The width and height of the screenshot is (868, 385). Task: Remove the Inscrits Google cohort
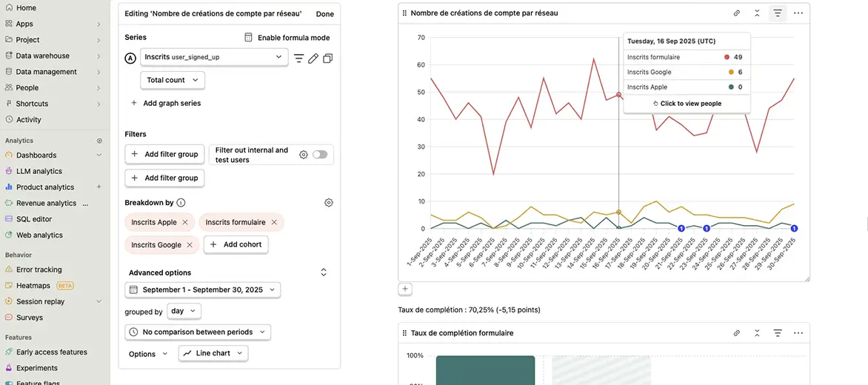(x=190, y=245)
